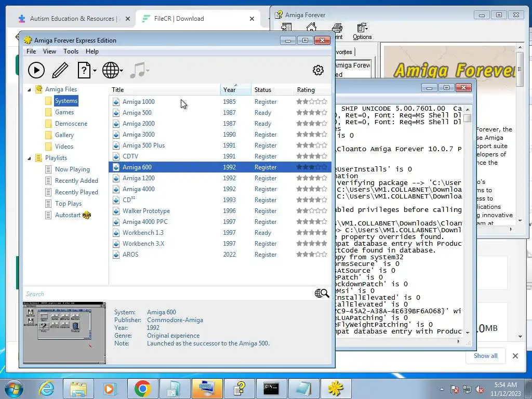Viewport: 532px width, 399px height.
Task: Click the Edit pencil icon
Action: [x=60, y=70]
